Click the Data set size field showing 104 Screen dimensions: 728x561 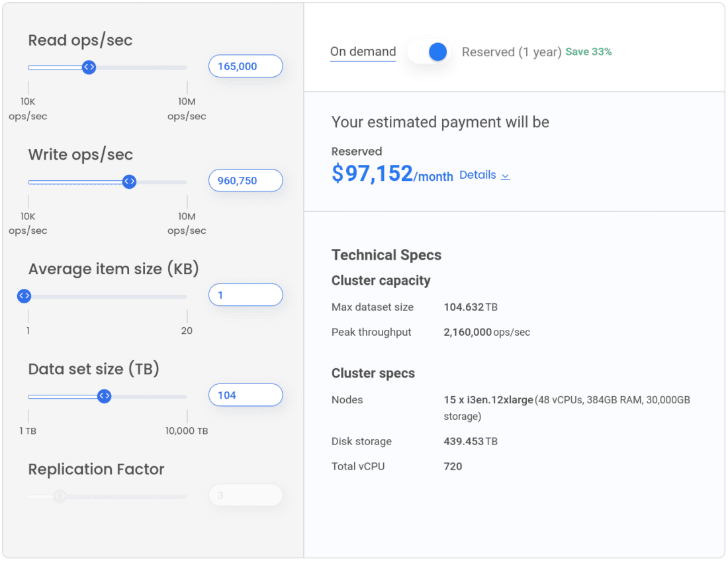246,395
